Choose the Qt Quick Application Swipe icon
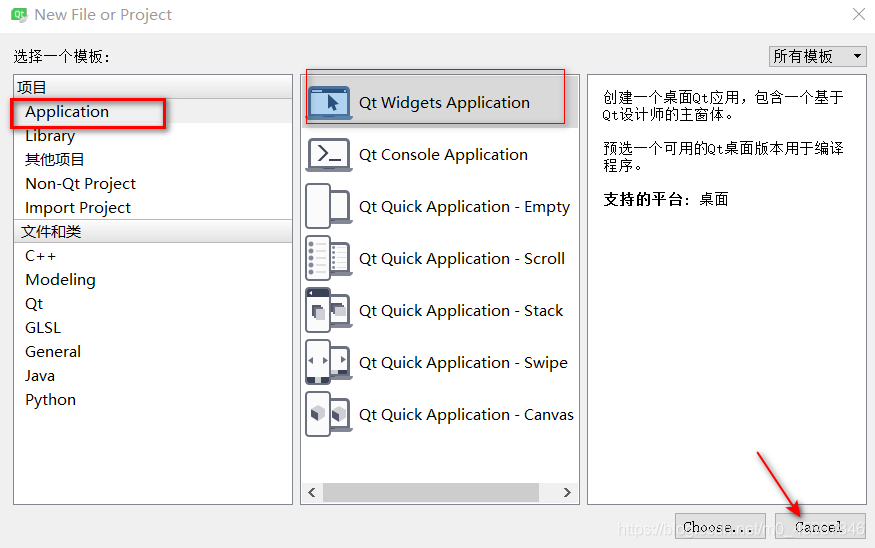This screenshot has height=548, width=875. tap(329, 362)
